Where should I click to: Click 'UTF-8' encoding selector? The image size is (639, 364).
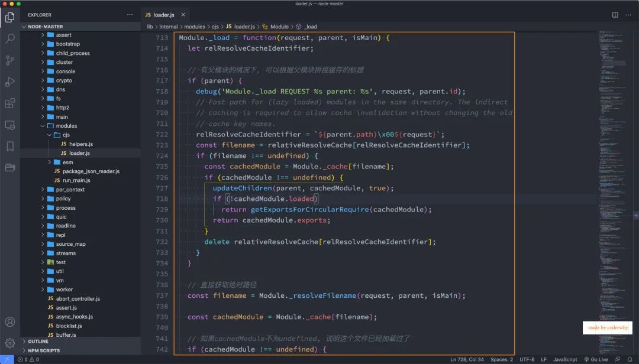coord(527,359)
